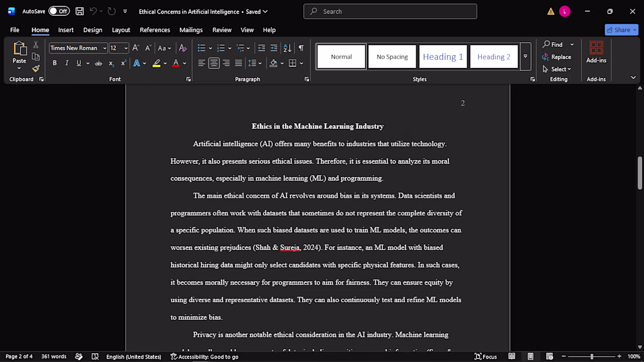Apply the No Spacing style
This screenshot has height=362, width=644.
click(x=392, y=57)
